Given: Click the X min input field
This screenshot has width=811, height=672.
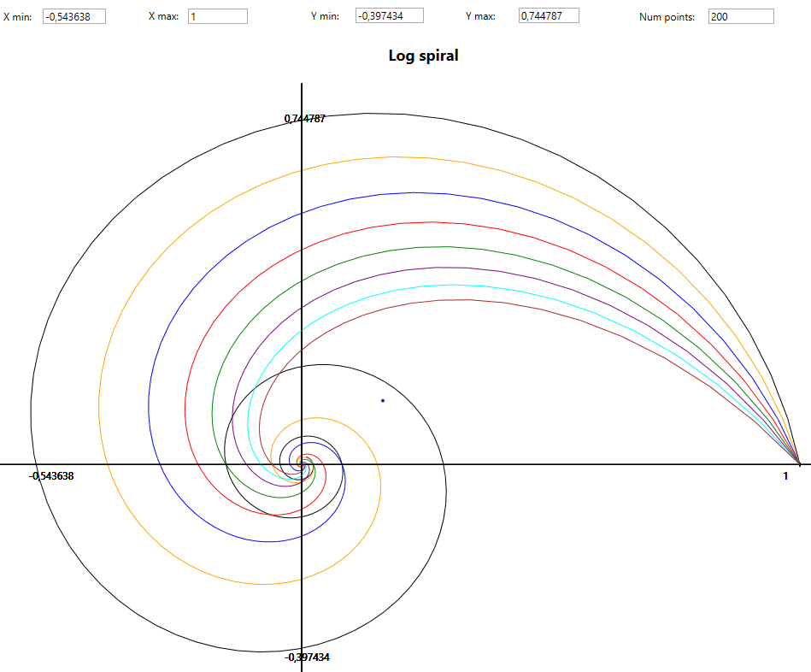Looking at the screenshot, I should coord(74,16).
